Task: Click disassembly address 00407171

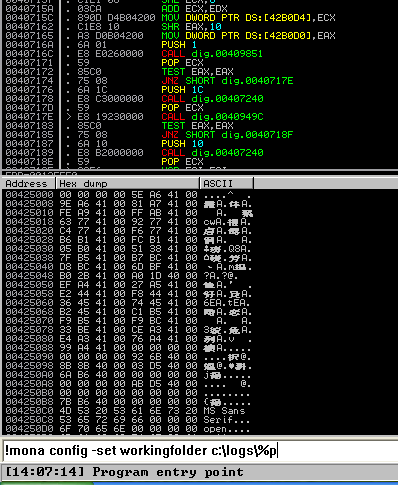Action: coord(29,62)
